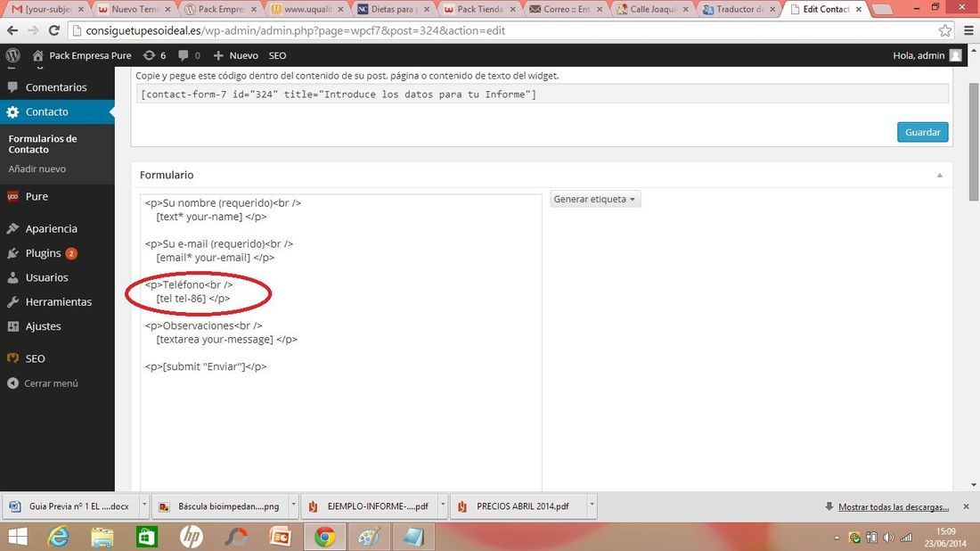This screenshot has width=980, height=551.
Task: Close the downloads bar
Action: [x=967, y=506]
